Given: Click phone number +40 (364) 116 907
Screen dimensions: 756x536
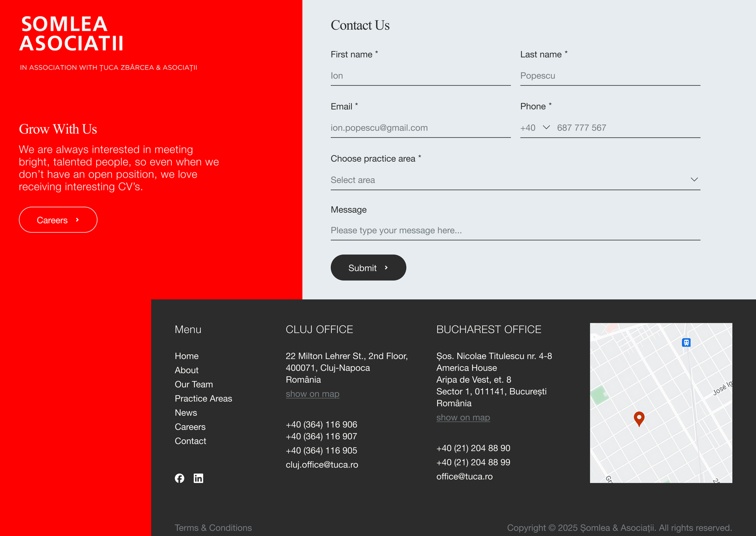Looking at the screenshot, I should click(321, 436).
